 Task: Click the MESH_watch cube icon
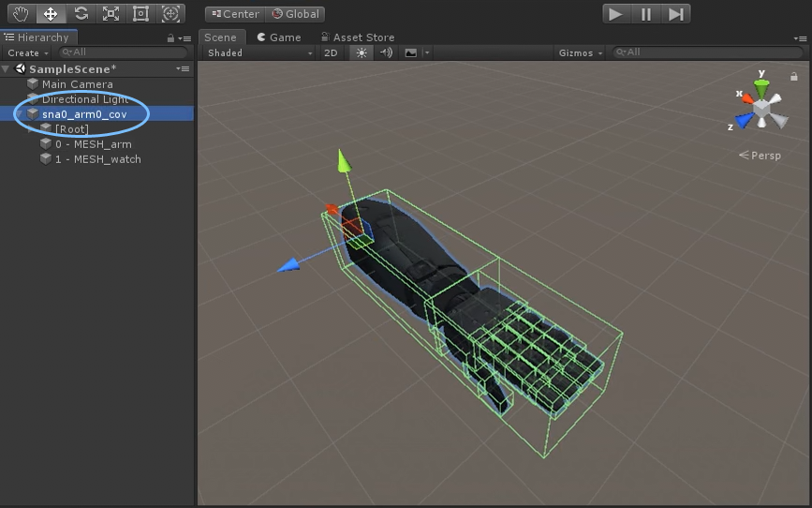coord(46,158)
